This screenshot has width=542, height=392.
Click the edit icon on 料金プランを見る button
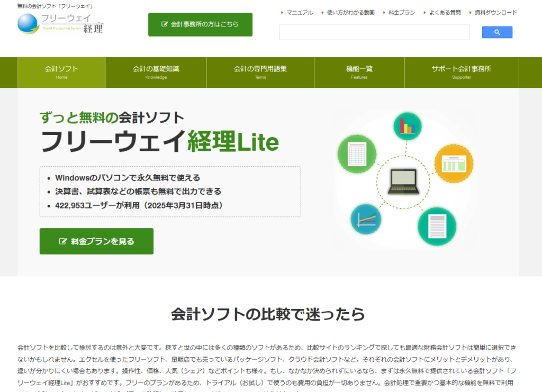click(x=62, y=241)
